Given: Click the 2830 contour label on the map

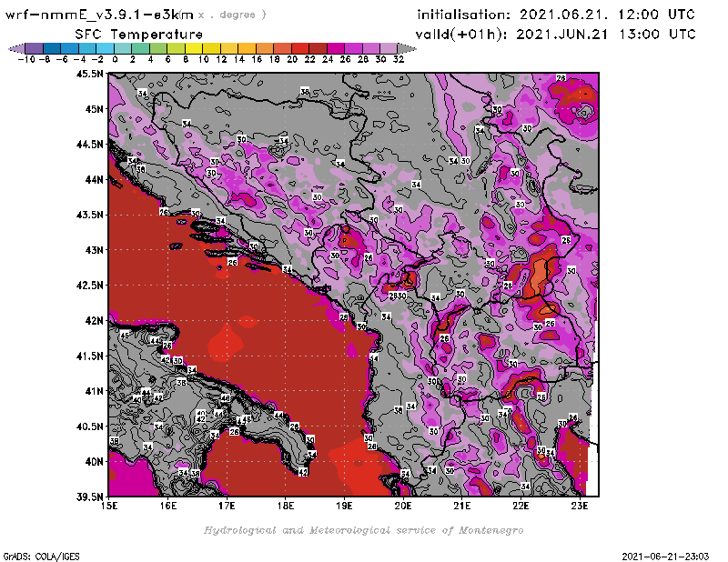Looking at the screenshot, I should [398, 296].
